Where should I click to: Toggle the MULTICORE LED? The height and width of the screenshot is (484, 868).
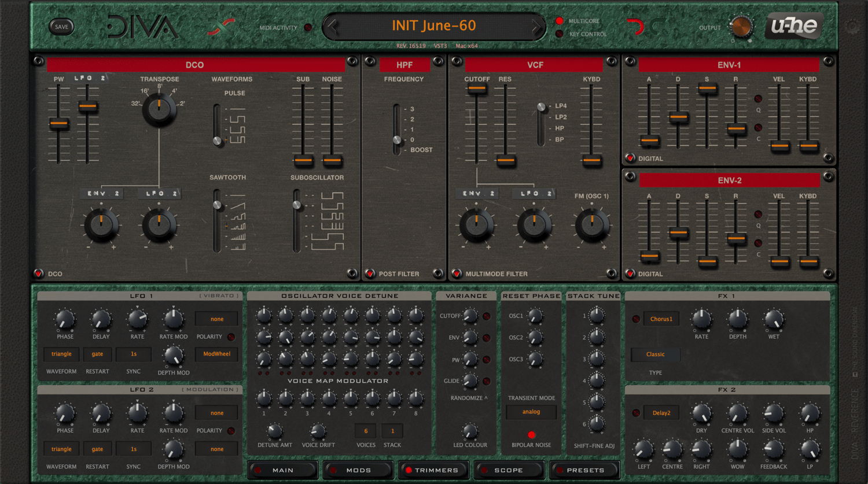coord(559,21)
